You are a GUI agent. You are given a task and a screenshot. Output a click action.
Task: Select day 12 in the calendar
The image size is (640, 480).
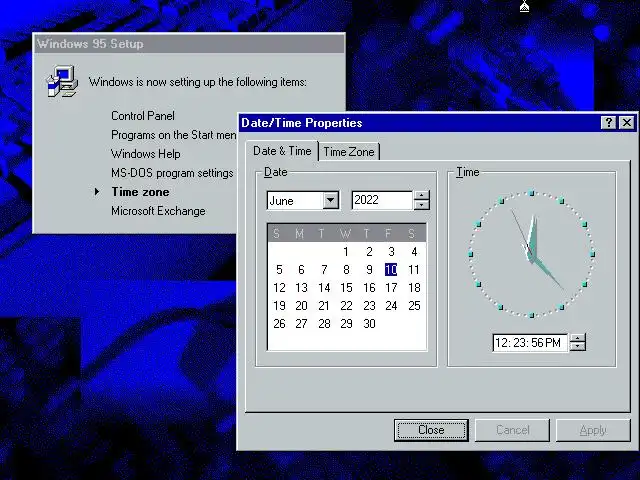pyautogui.click(x=279, y=288)
